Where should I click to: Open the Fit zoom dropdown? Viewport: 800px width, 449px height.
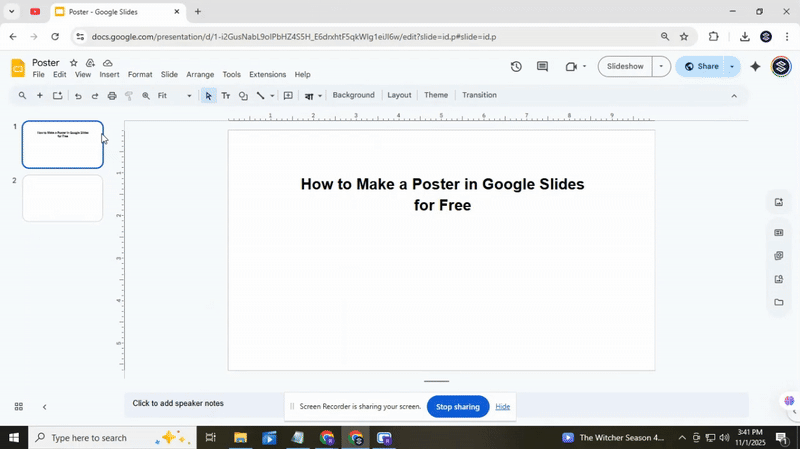[175, 96]
